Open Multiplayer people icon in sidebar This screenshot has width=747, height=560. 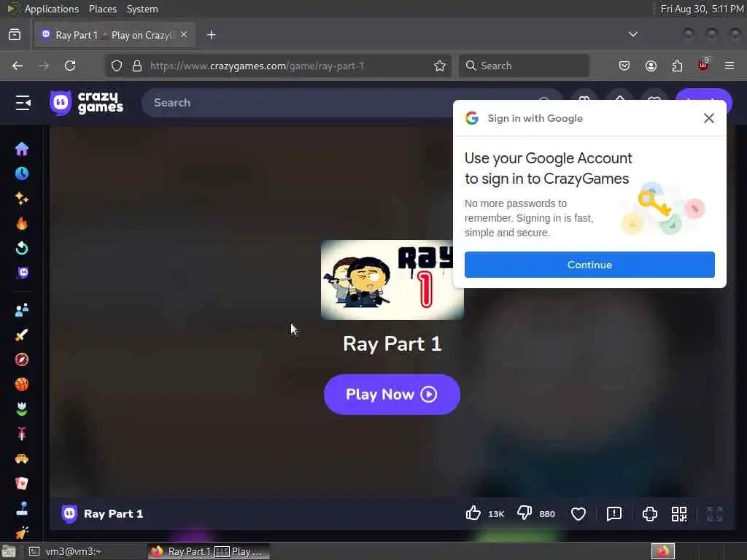22,310
